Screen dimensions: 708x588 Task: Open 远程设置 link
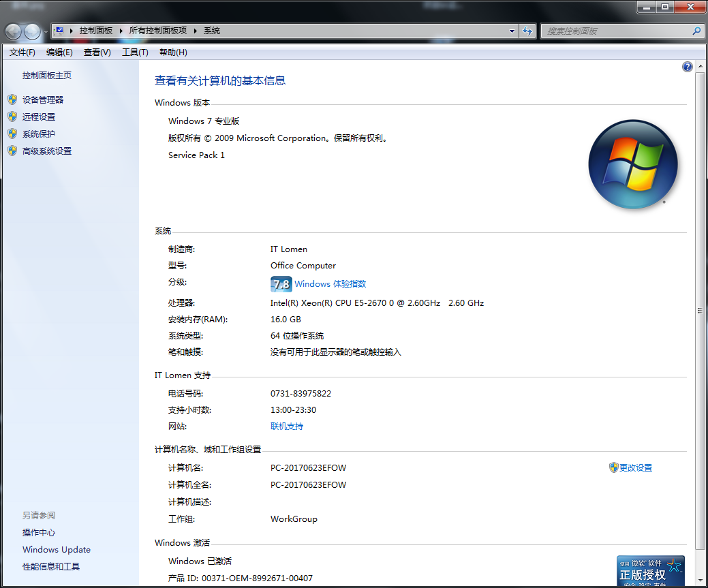pos(39,117)
